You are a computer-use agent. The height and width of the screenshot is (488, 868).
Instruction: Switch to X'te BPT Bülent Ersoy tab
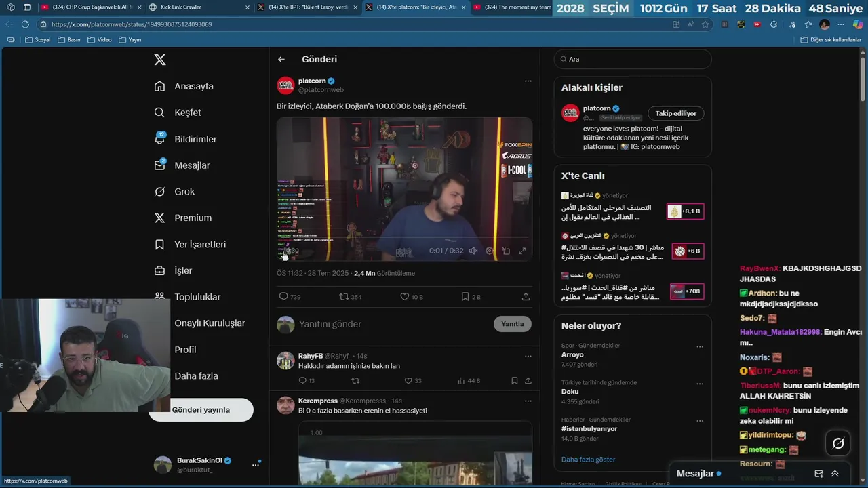[307, 7]
